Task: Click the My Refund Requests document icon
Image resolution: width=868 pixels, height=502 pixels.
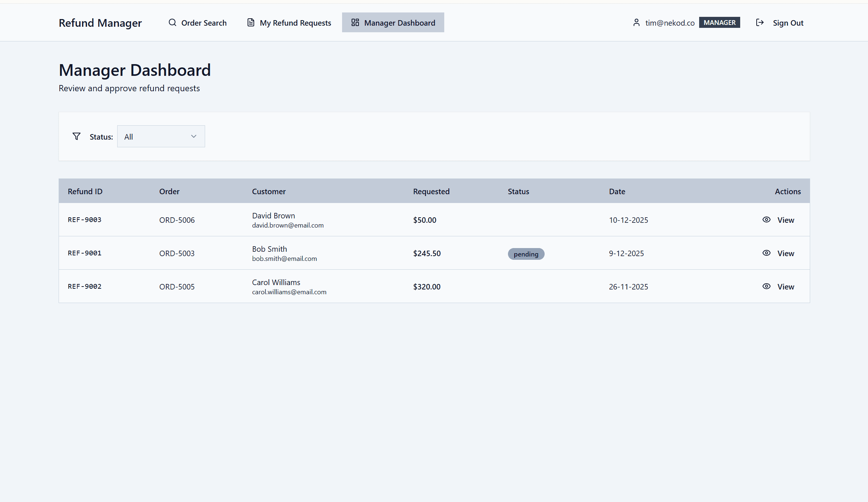Action: tap(251, 23)
